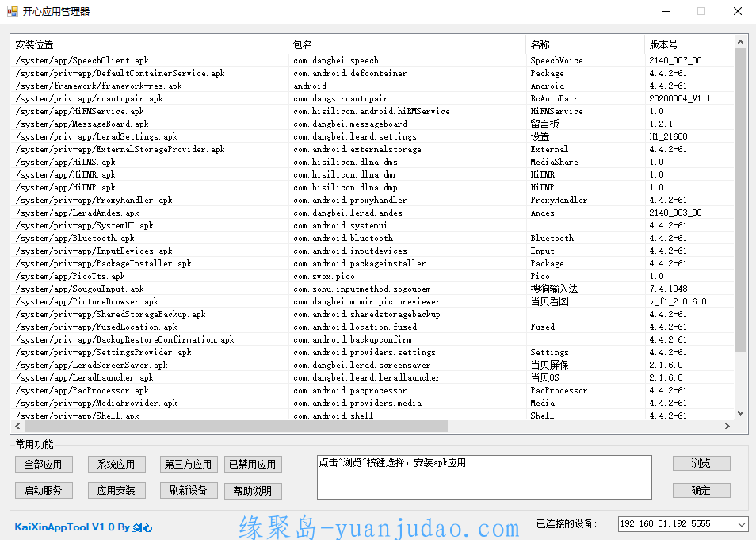
Task: Start service with 启动服务 button
Action: click(x=44, y=490)
